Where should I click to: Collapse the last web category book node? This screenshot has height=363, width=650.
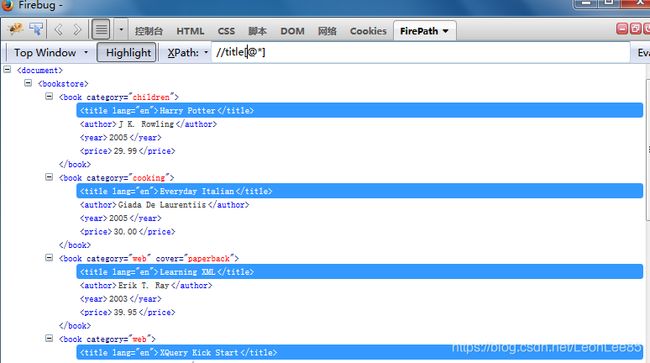click(49, 339)
